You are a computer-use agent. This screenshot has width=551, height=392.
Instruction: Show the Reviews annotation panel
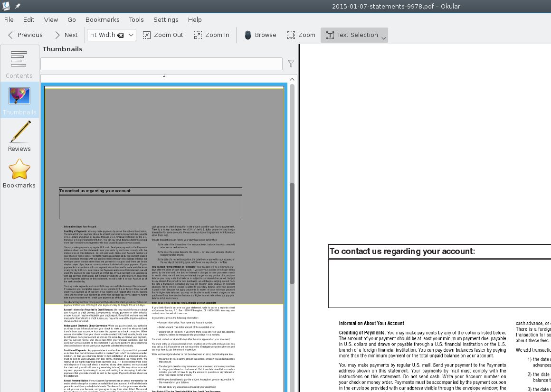point(19,137)
